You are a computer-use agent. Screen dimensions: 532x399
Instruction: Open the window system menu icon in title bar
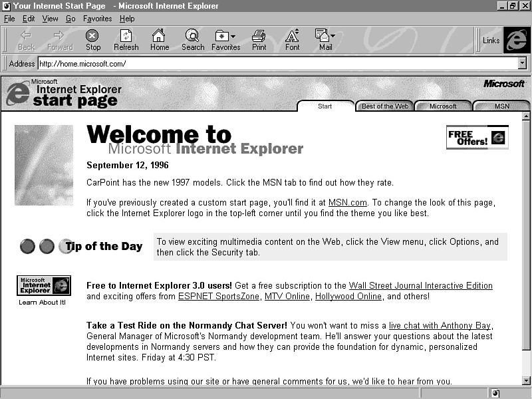click(6, 6)
